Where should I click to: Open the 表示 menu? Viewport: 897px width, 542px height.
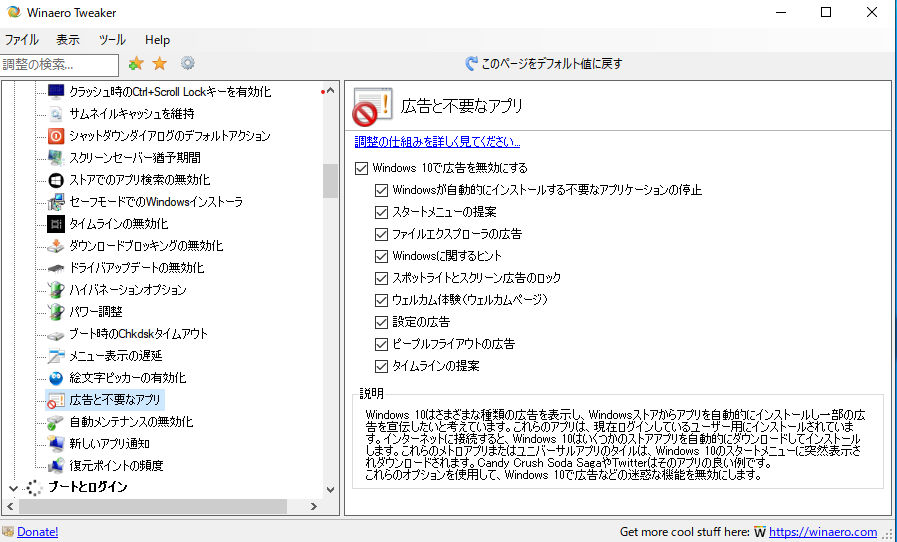click(68, 40)
